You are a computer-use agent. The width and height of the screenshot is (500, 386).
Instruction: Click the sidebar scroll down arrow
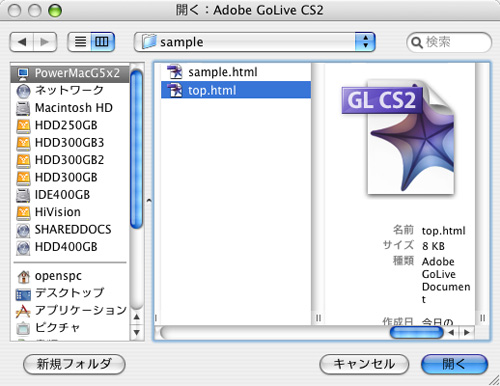point(137,333)
